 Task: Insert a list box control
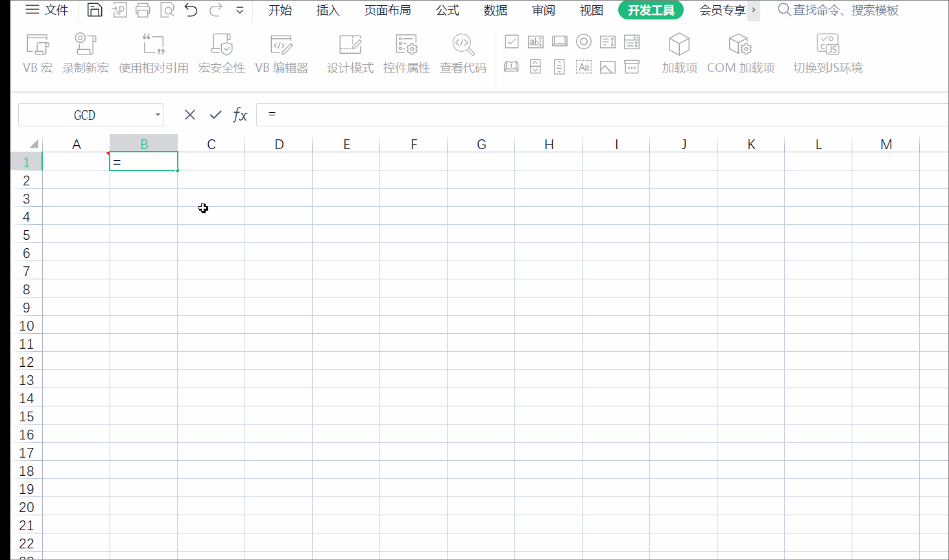pyautogui.click(x=608, y=42)
